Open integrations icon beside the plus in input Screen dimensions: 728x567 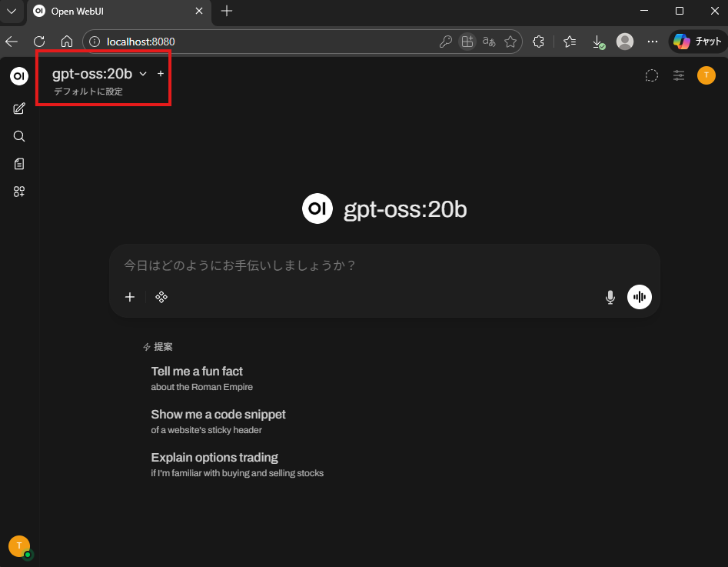(x=161, y=297)
